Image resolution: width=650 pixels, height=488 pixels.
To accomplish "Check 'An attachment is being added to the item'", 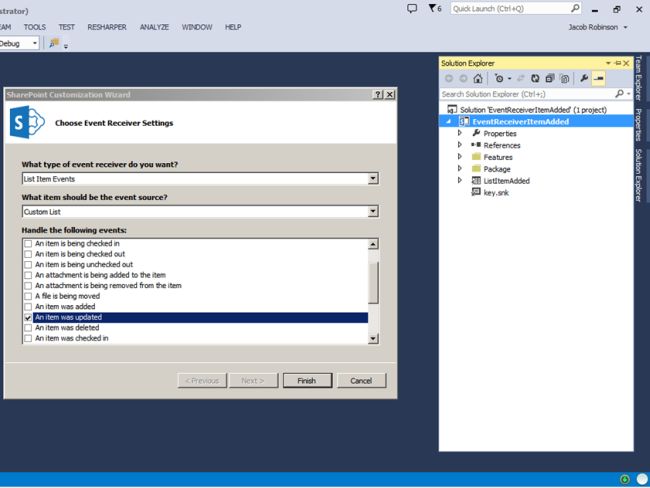I will [28, 275].
